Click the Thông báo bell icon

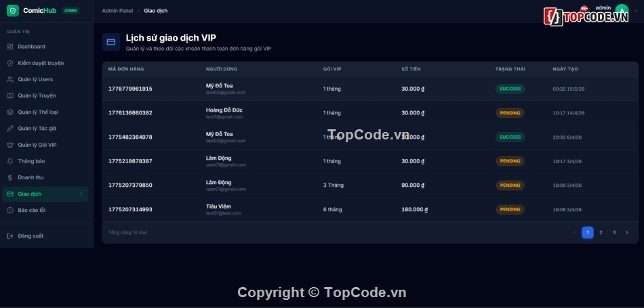point(10,161)
